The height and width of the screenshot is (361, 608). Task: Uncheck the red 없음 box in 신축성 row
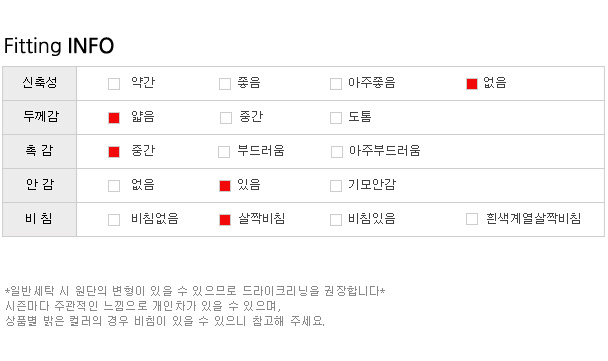click(472, 84)
